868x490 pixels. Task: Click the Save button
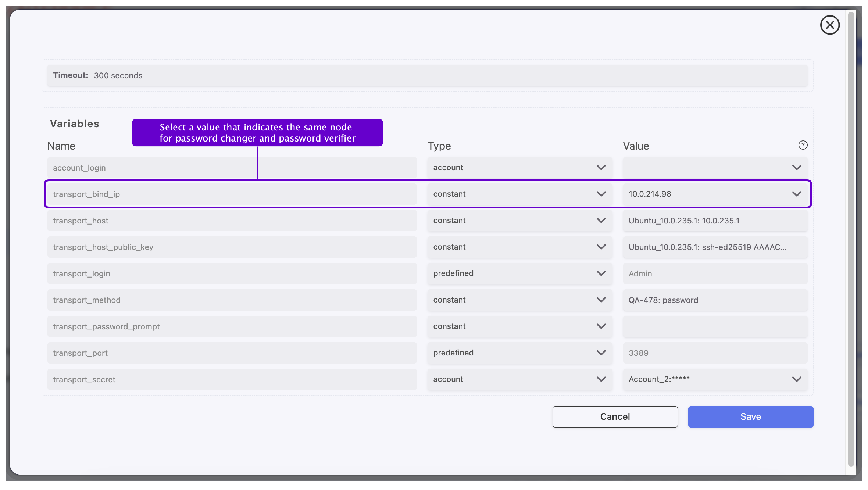pyautogui.click(x=750, y=416)
